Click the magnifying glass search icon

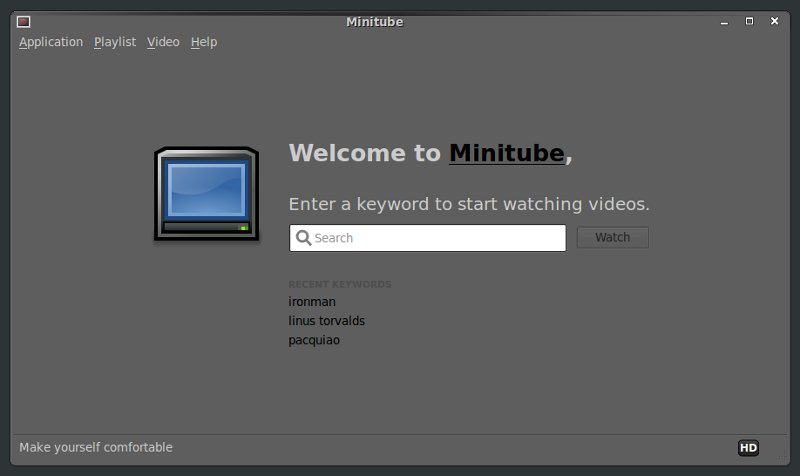302,238
